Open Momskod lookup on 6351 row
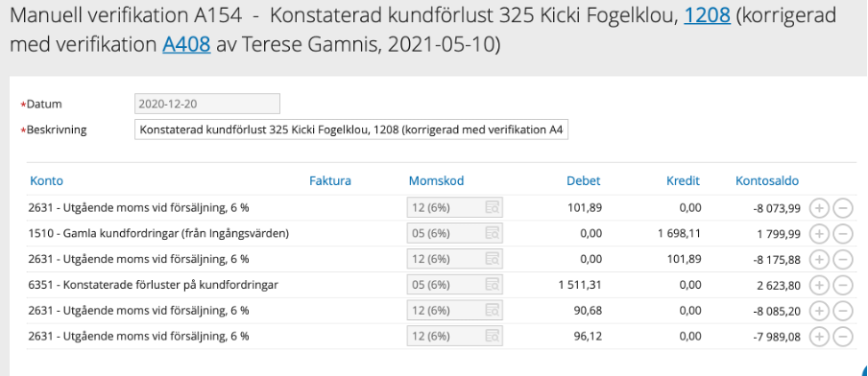The height and width of the screenshot is (376, 868). 493,285
